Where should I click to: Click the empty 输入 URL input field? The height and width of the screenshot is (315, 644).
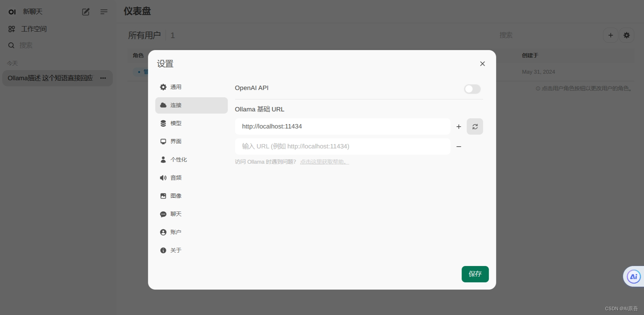pos(342,146)
